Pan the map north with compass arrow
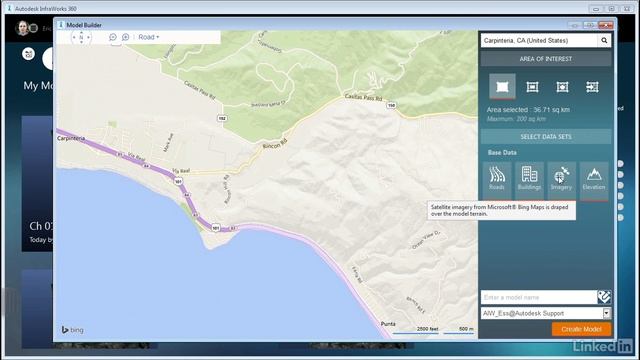 pyautogui.click(x=81, y=32)
